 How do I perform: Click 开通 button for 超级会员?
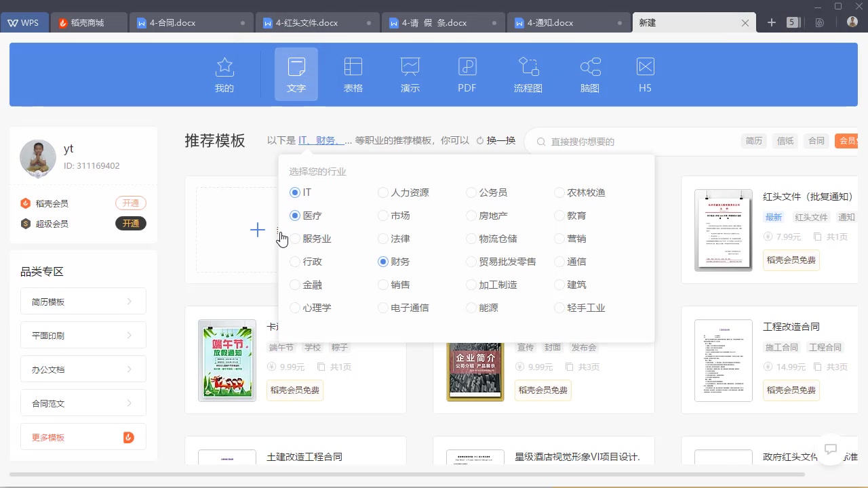click(x=131, y=224)
